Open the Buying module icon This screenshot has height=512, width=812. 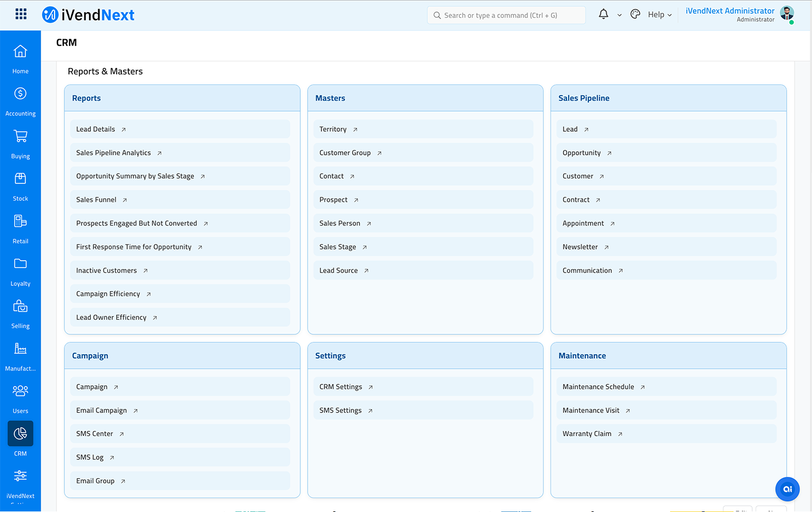[20, 136]
